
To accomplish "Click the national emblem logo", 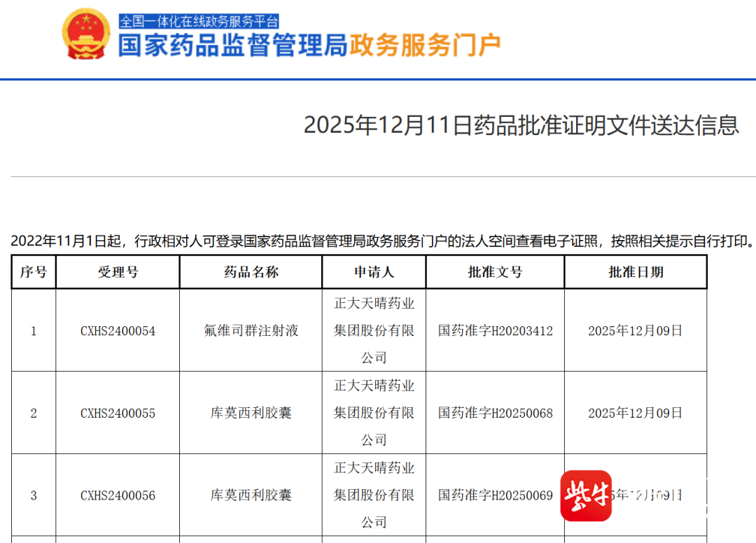I will click(86, 34).
